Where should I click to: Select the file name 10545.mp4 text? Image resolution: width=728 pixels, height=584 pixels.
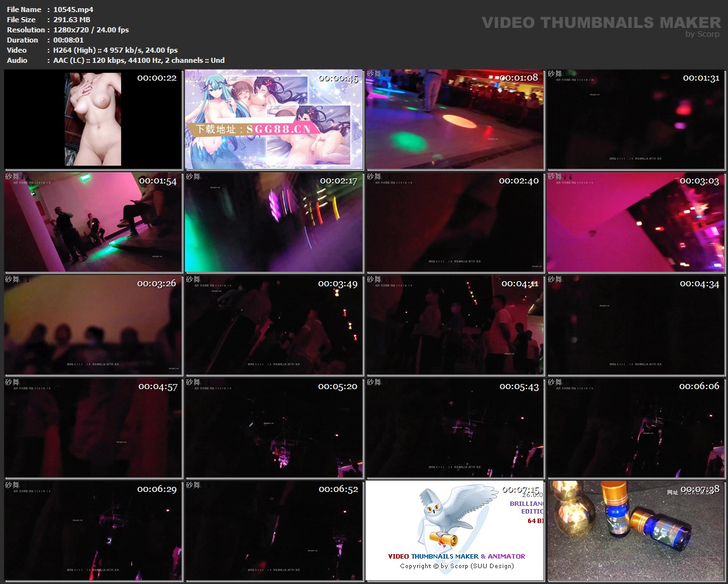click(73, 10)
